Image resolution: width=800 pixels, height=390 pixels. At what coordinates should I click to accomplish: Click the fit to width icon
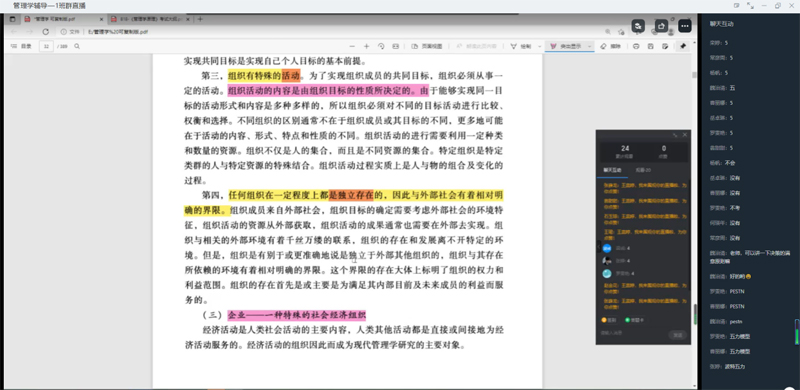pyautogui.click(x=395, y=46)
